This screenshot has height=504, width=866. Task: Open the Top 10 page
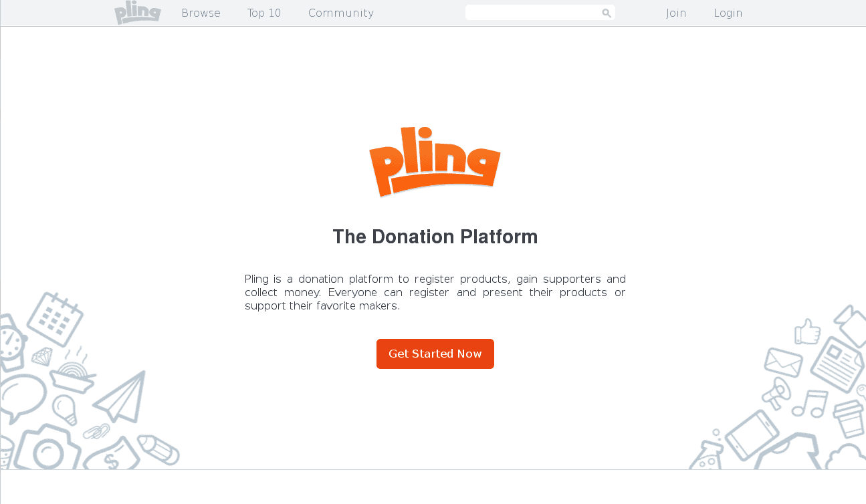(264, 13)
